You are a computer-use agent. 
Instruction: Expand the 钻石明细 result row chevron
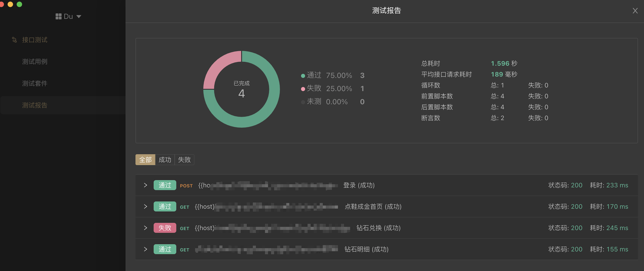pos(145,249)
